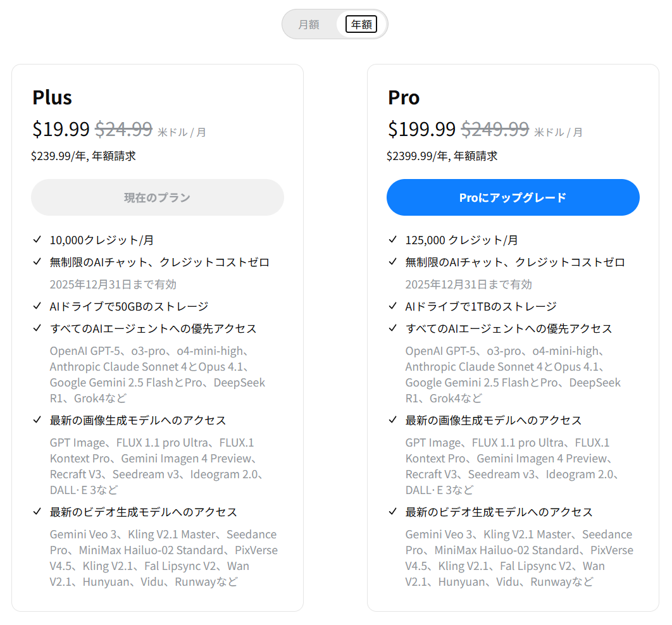The height and width of the screenshot is (625, 672).
Task: Click the Plus plan heading
Action: [52, 97]
